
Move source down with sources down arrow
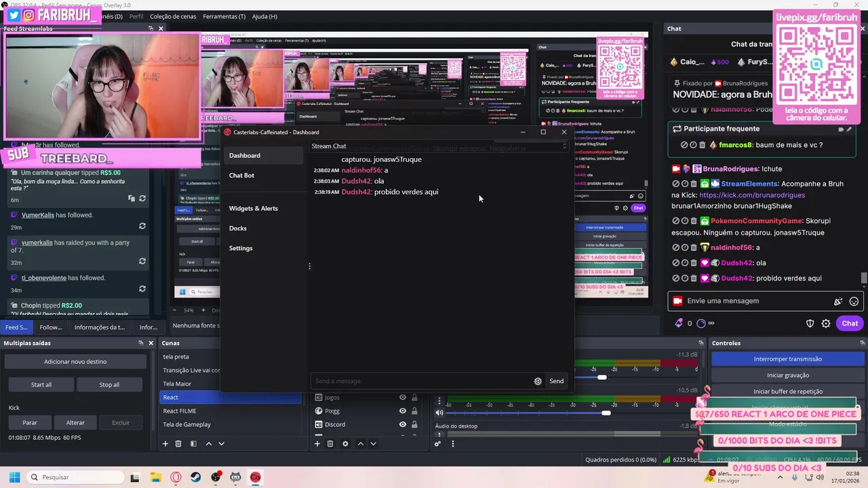373,444
